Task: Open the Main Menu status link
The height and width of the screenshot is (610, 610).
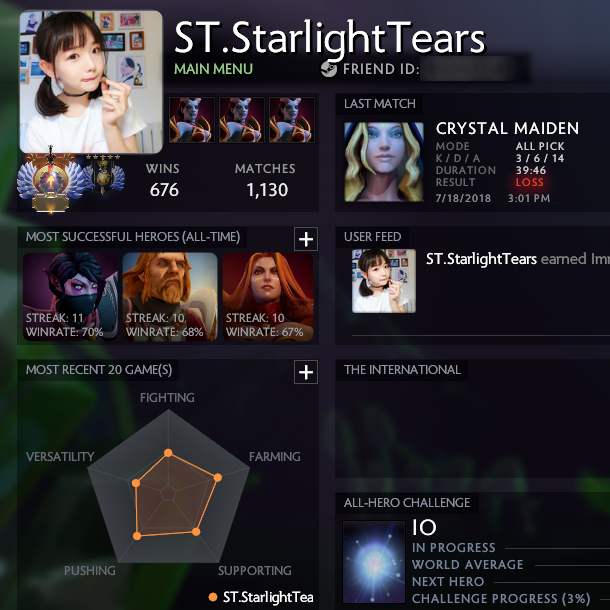Action: pos(213,69)
